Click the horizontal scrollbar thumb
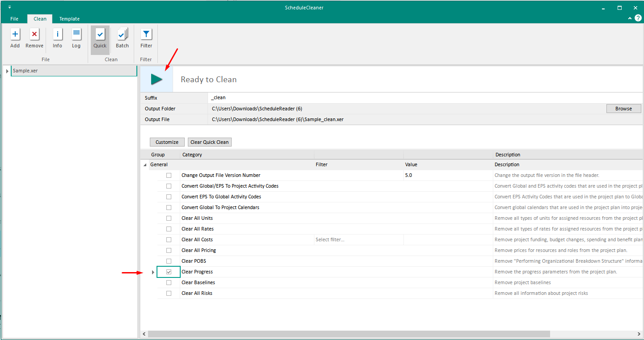Image resolution: width=644 pixels, height=340 pixels. (349, 334)
